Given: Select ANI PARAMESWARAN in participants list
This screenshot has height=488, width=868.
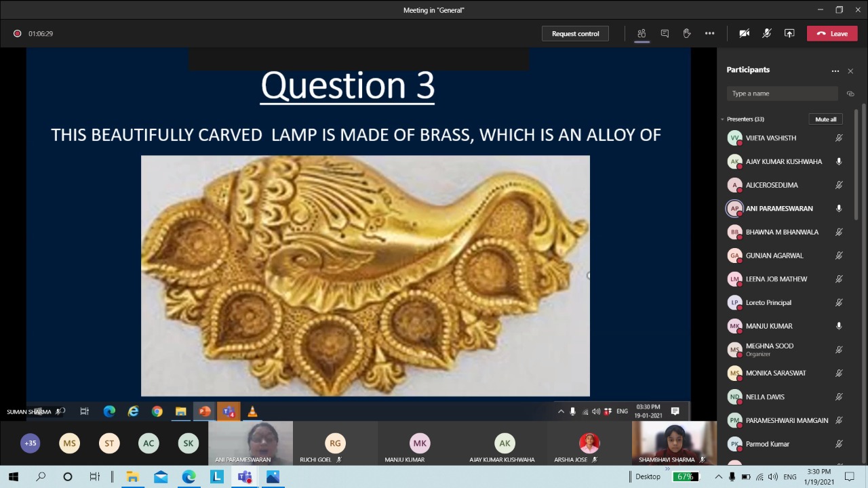Looking at the screenshot, I should (779, 209).
